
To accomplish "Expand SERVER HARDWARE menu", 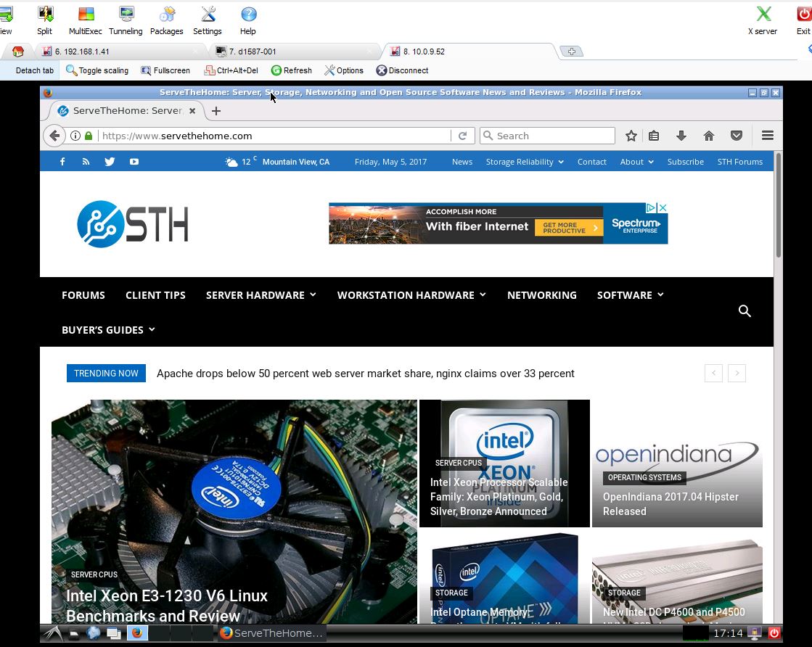I will [x=261, y=295].
